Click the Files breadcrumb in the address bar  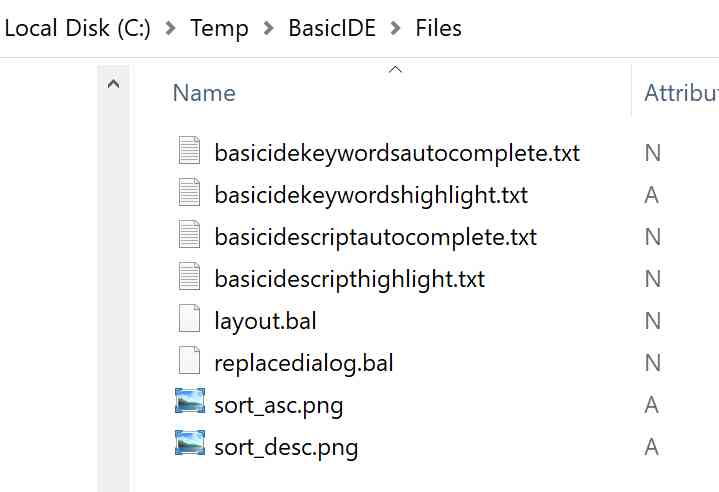pyautogui.click(x=438, y=28)
